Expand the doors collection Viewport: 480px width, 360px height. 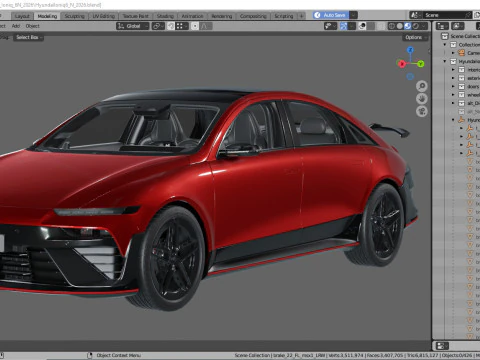(453, 86)
